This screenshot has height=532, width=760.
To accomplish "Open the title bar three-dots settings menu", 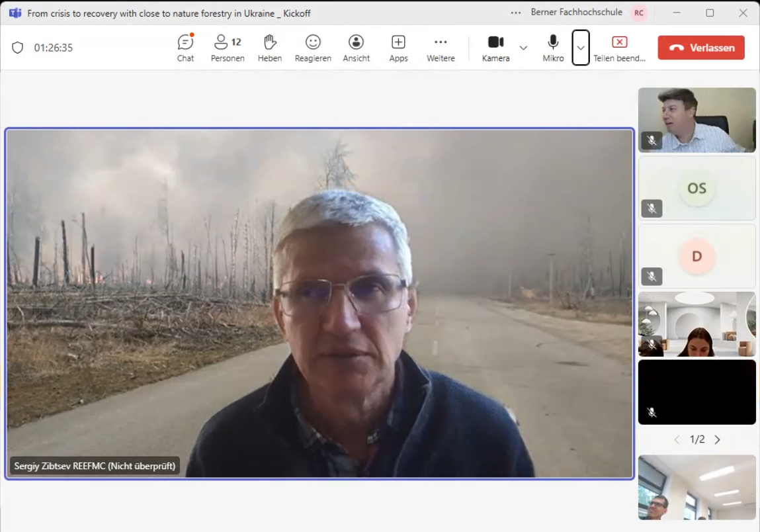I will 516,13.
